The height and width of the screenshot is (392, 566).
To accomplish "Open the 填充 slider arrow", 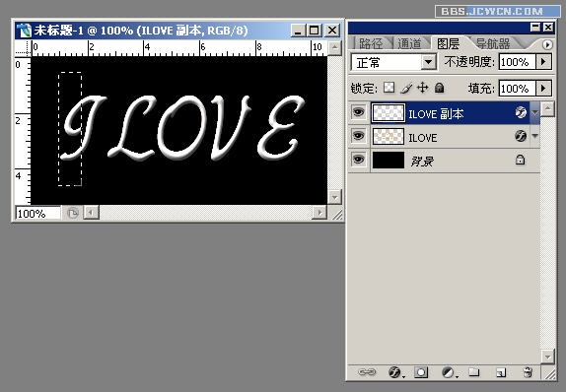I will tap(543, 89).
